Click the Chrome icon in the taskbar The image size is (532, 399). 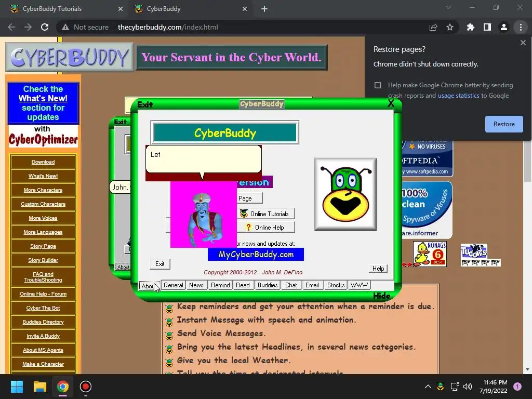[x=63, y=387]
